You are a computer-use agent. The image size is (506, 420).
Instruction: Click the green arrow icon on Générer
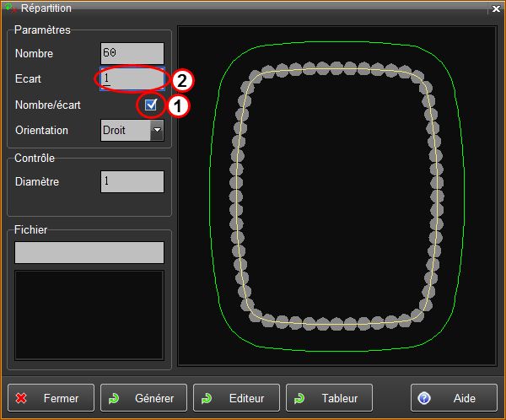click(x=114, y=399)
